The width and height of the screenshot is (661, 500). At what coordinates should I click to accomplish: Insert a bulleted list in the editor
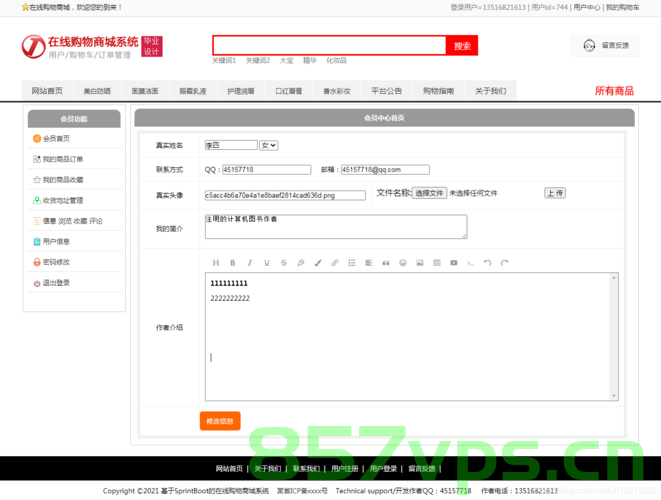[x=352, y=263]
